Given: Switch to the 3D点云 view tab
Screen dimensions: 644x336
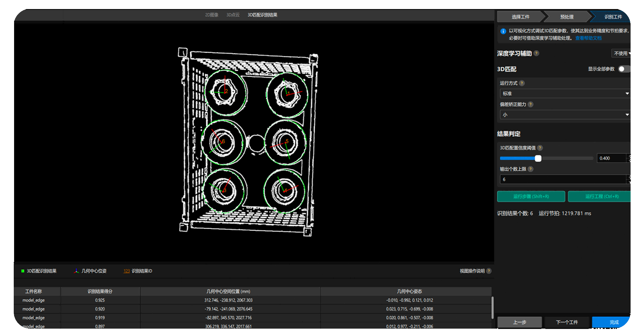Looking at the screenshot, I should point(233,15).
